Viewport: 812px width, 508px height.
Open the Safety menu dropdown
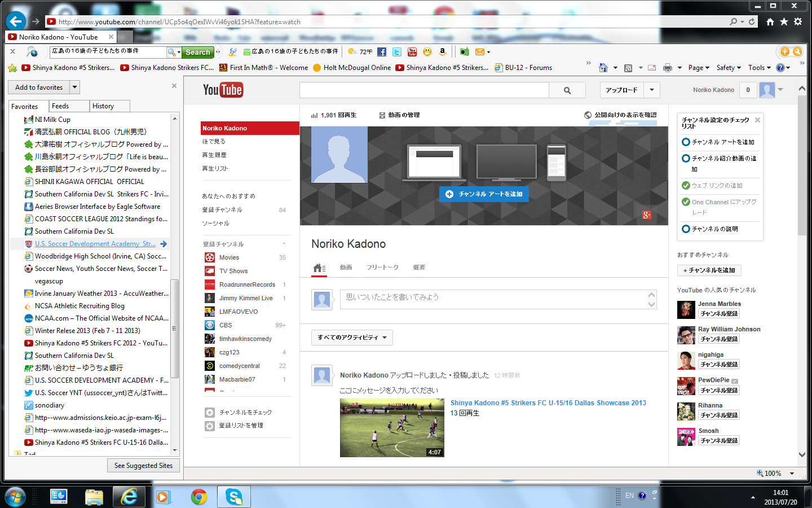[729, 68]
